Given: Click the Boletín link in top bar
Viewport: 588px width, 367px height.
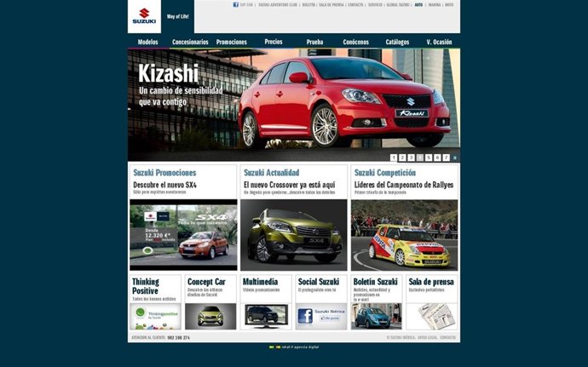Looking at the screenshot, I should 308,5.
